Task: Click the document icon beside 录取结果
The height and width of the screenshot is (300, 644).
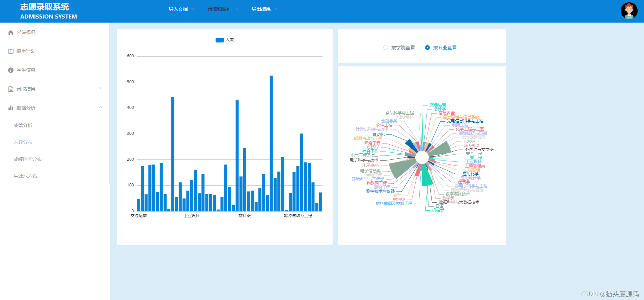Action: coord(11,89)
